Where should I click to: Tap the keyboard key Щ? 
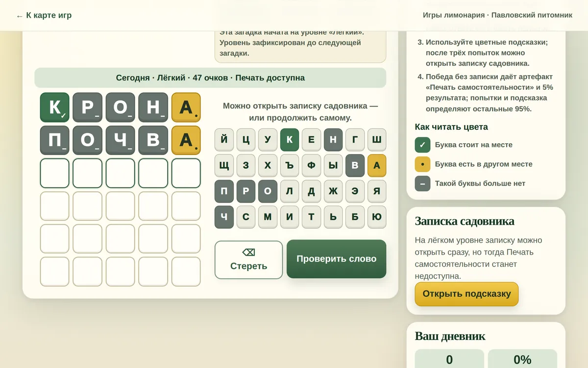point(224,165)
